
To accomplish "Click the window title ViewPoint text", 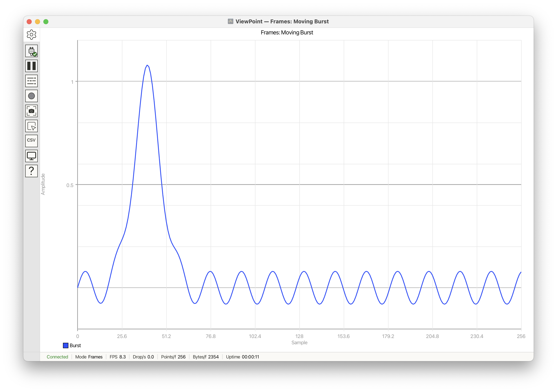I will coord(282,21).
